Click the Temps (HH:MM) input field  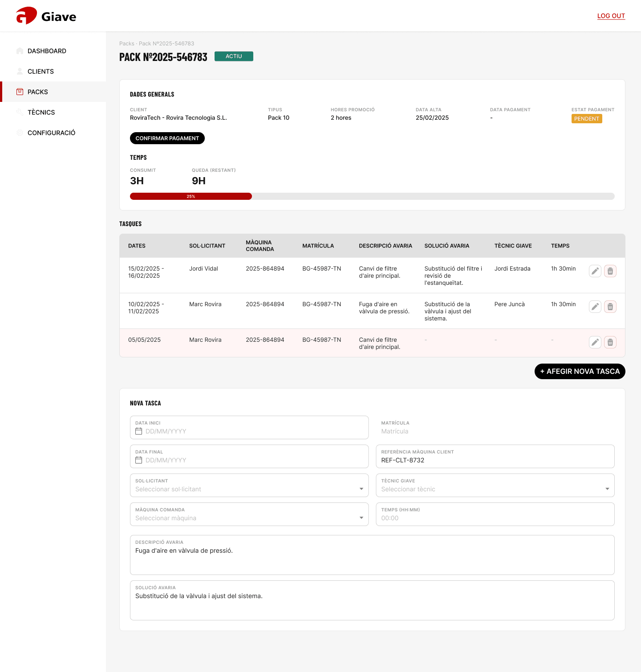click(495, 514)
